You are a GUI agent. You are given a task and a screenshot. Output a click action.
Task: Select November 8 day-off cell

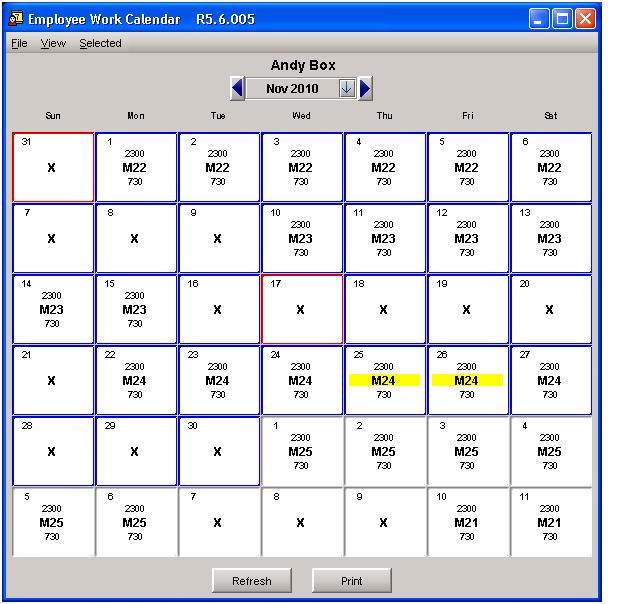(x=136, y=238)
